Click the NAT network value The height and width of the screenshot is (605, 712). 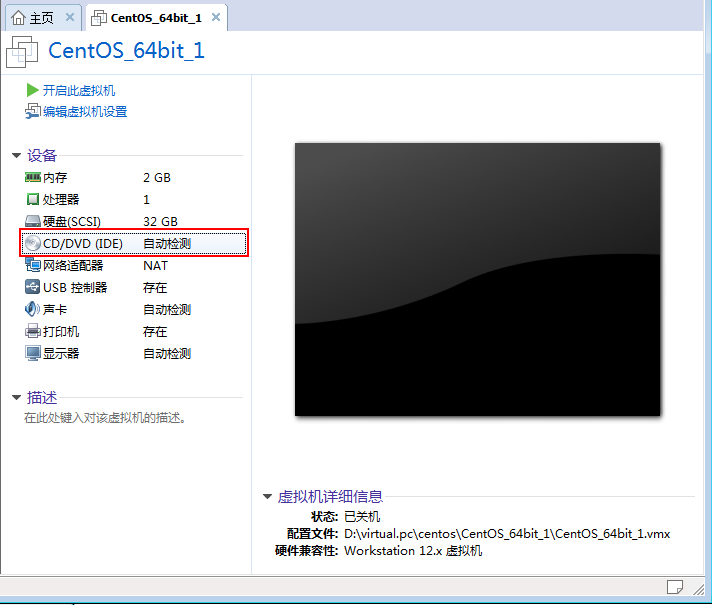coord(155,265)
